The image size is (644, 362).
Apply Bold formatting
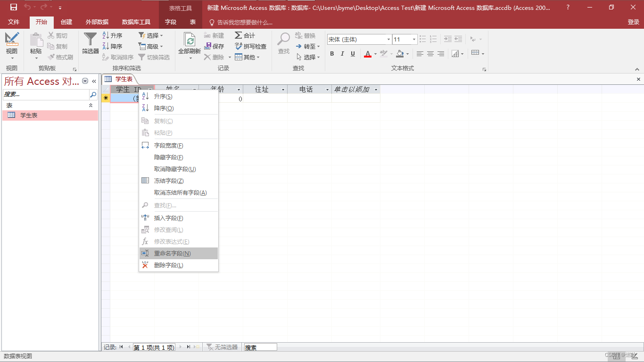click(x=332, y=54)
